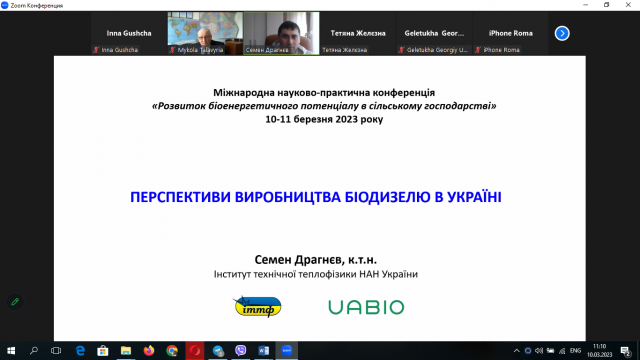Click the date line '10-11 березня 2023 року'
Screen dimensions: 640x360
coord(324,119)
